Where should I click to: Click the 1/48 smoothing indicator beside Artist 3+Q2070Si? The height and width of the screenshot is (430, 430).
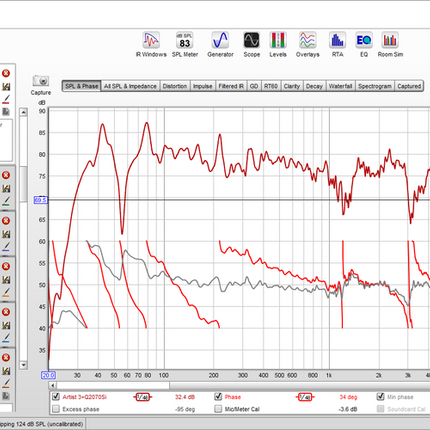point(143,397)
